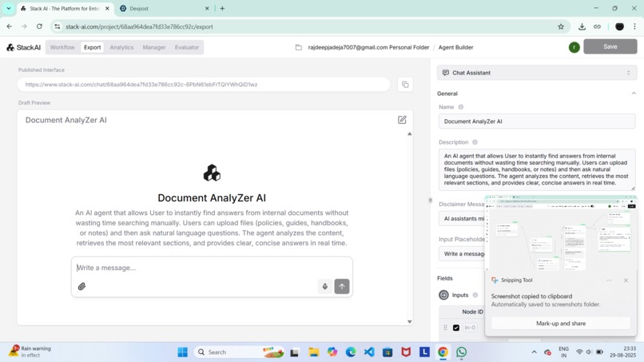Image resolution: width=644 pixels, height=362 pixels.
Task: Open a new browser tab
Action: 222,8
